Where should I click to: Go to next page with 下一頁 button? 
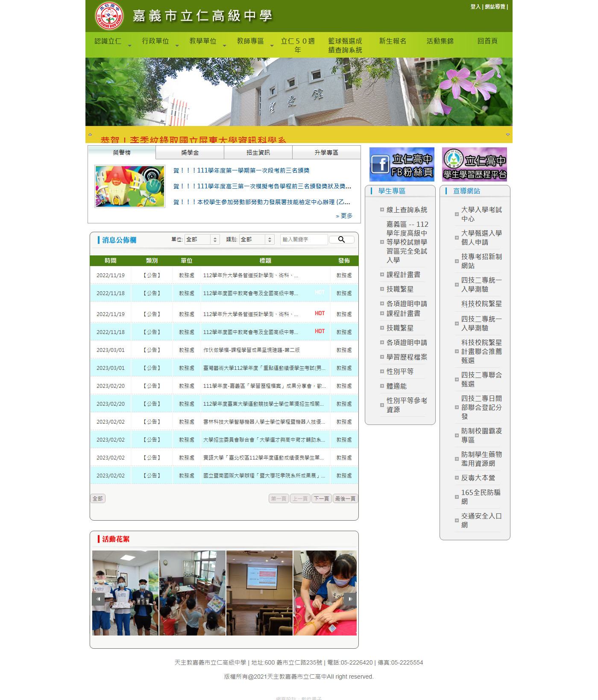tap(321, 498)
